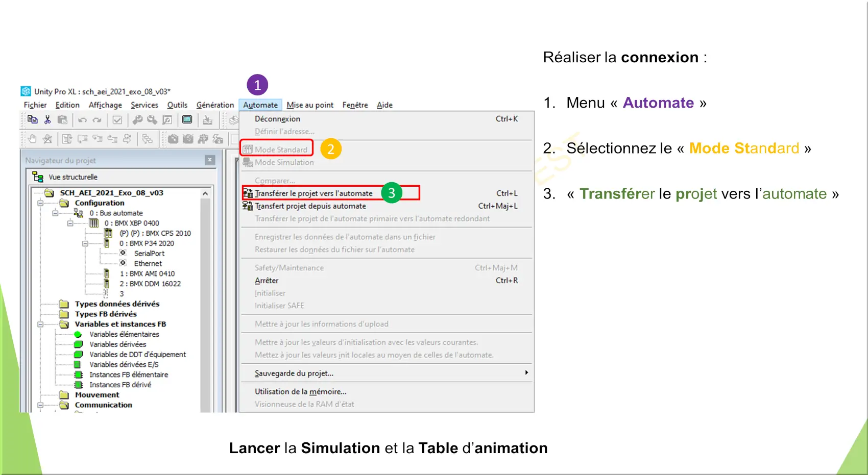Click Arrêter in the Automate menu
868x475 pixels.
[x=387, y=281]
